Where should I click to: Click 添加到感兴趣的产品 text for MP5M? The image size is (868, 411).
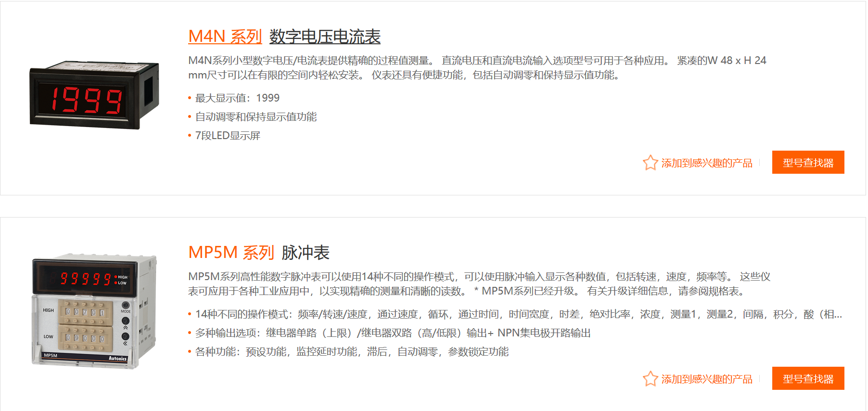(706, 379)
